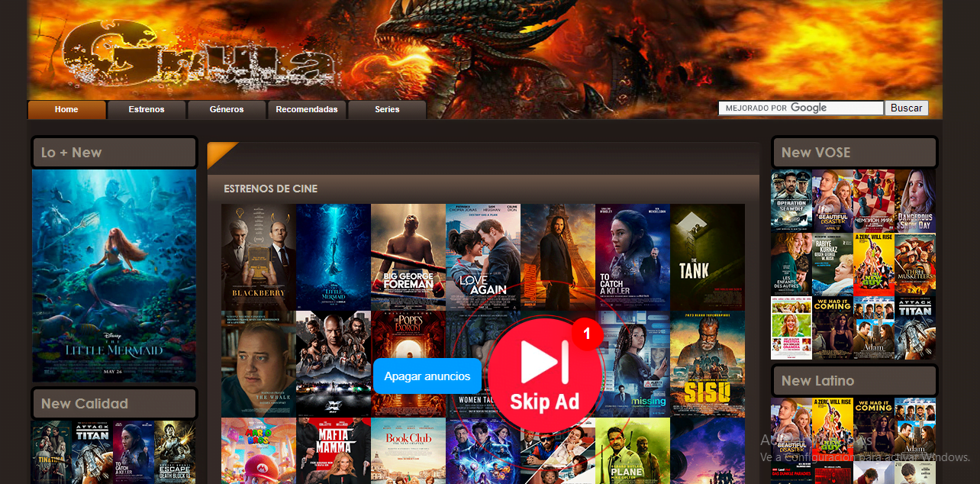Open the Series tab
Screen dimensions: 980x484
387,110
